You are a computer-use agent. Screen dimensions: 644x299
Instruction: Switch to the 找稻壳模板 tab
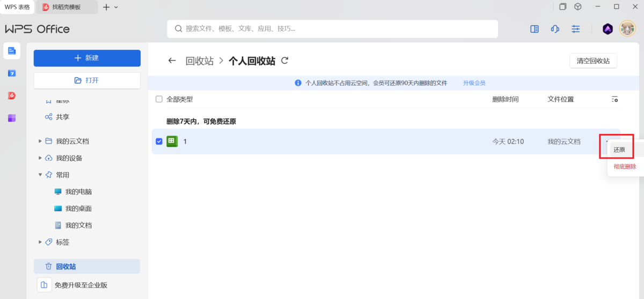pyautogui.click(x=67, y=7)
